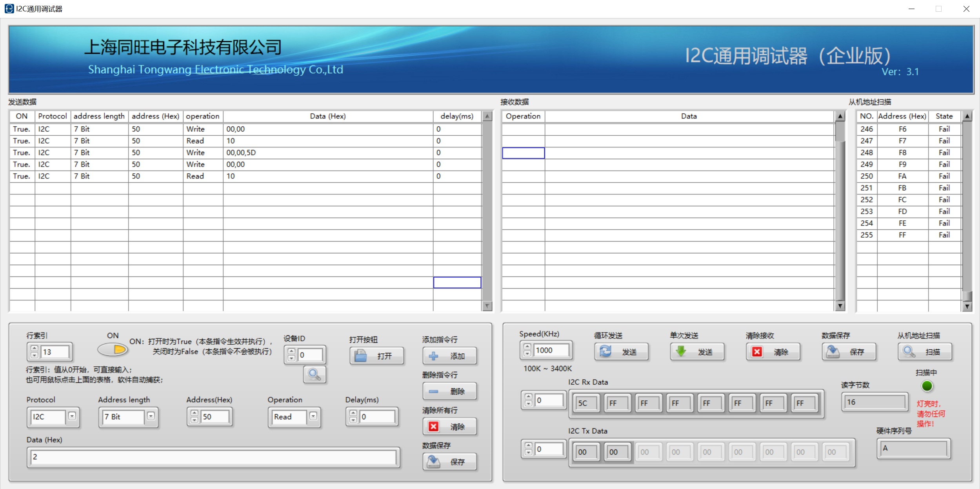This screenshot has width=980, height=489.
Task: Click the Speed field showing 1000
Action: (x=551, y=350)
